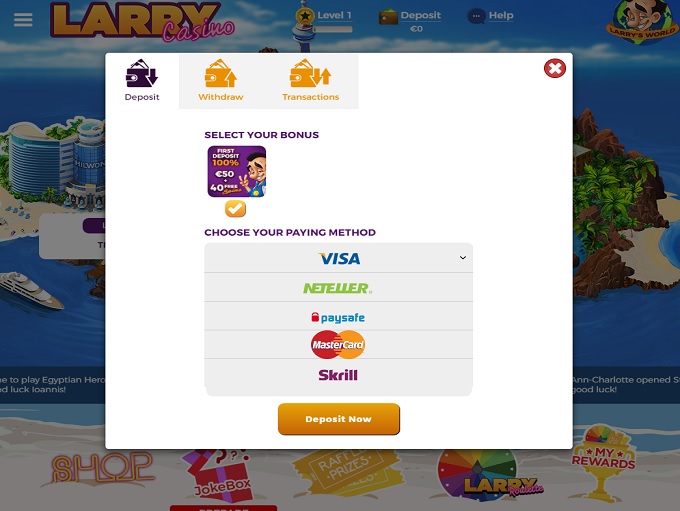Click the Deposit Now button

[339, 419]
